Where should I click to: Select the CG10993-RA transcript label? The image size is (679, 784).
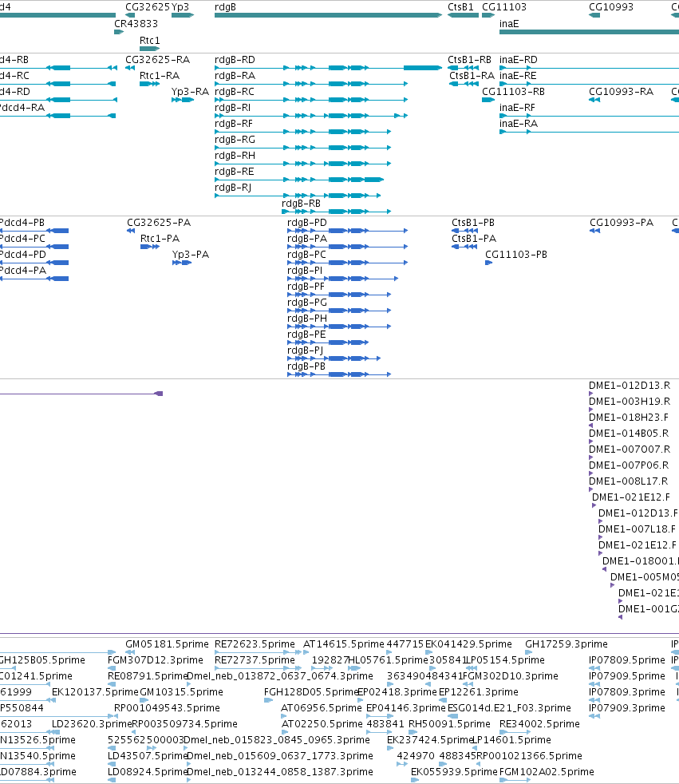[x=621, y=92]
